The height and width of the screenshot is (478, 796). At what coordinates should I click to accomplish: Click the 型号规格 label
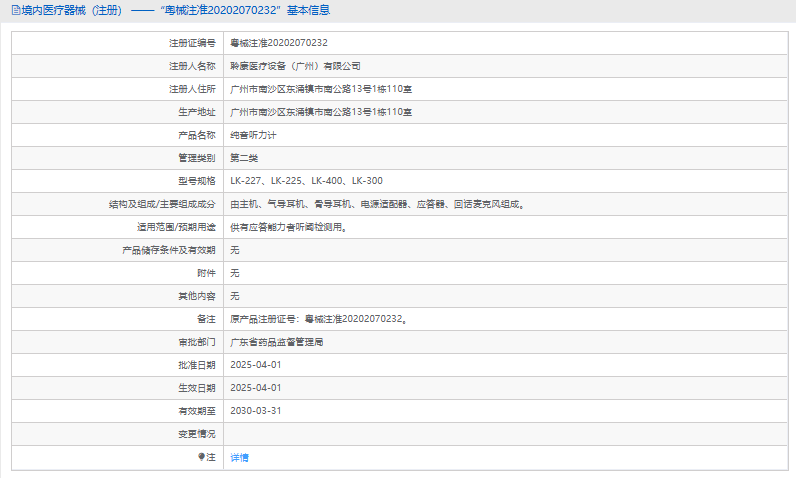coord(196,181)
